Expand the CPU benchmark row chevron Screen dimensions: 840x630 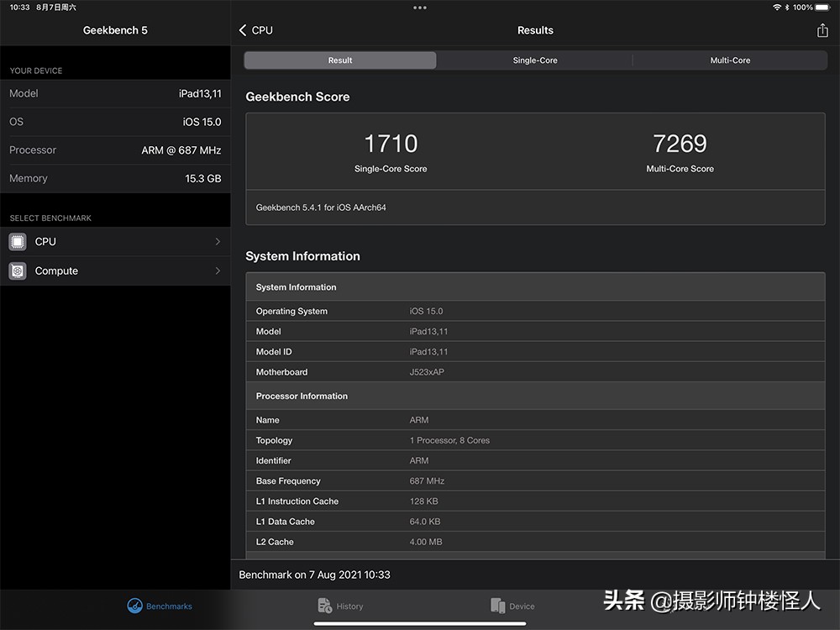[218, 242]
